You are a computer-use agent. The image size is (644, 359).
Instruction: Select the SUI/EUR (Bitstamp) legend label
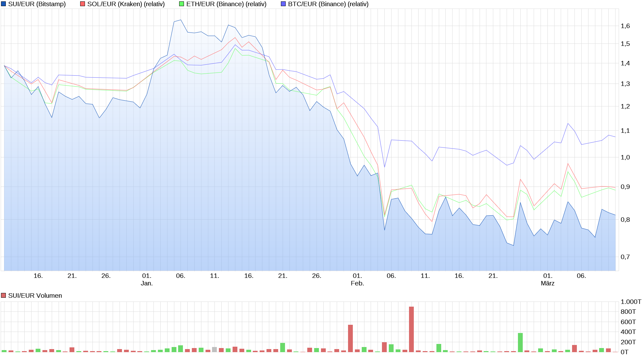[x=37, y=4]
